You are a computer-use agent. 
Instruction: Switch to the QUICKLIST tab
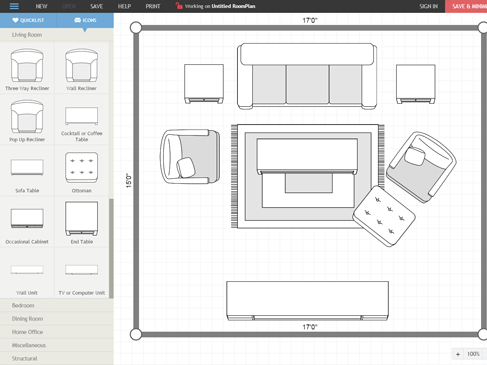28,20
